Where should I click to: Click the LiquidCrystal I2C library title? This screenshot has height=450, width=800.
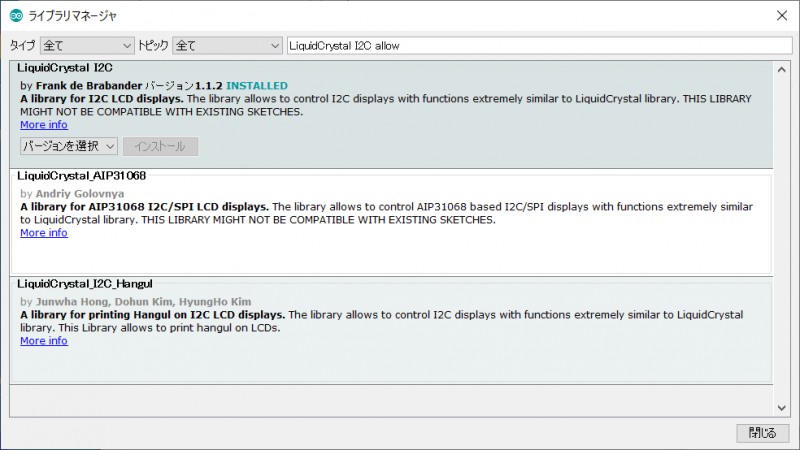(x=65, y=67)
